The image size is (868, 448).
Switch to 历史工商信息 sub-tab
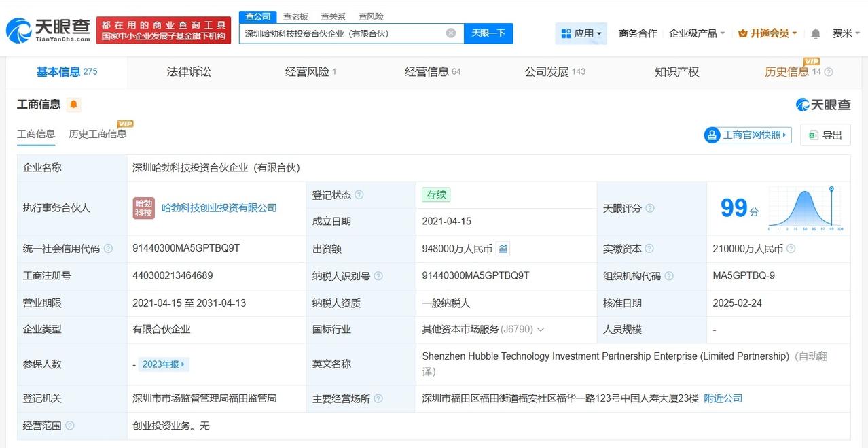98,134
